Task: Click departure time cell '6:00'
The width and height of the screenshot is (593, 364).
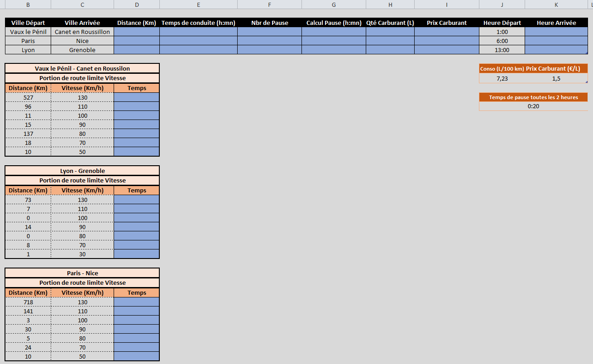Action: 502,41
